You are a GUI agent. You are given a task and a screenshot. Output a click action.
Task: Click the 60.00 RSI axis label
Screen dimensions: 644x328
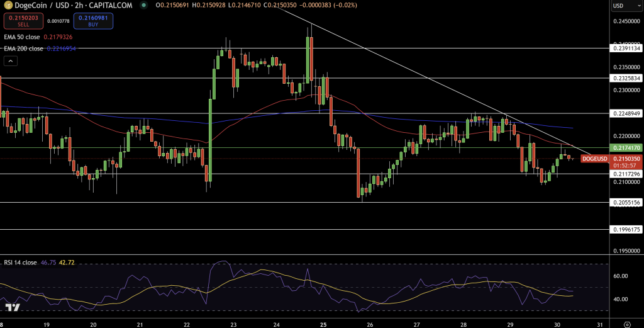point(621,276)
